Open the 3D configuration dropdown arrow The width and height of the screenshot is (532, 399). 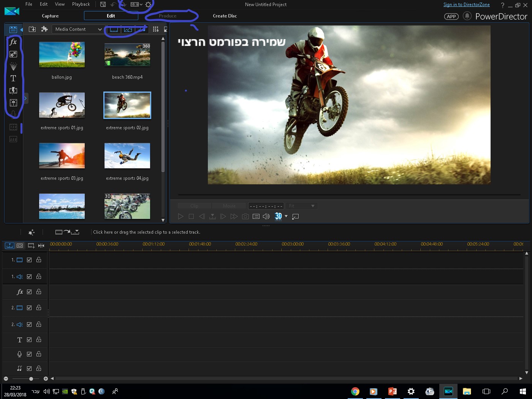286,216
